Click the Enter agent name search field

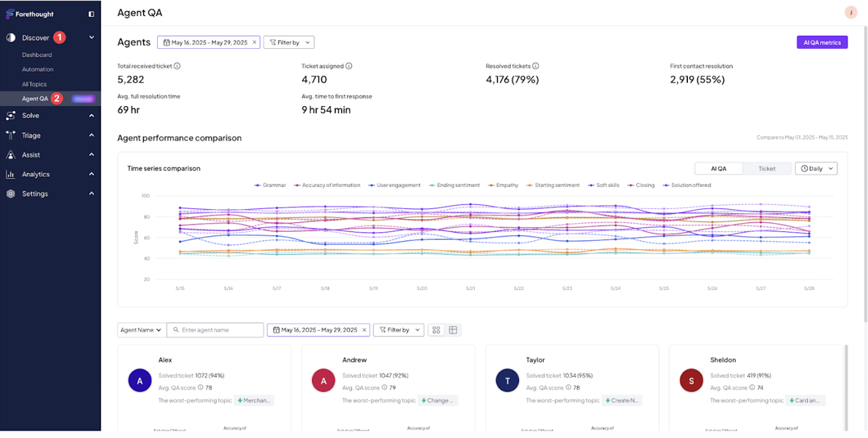tap(215, 329)
